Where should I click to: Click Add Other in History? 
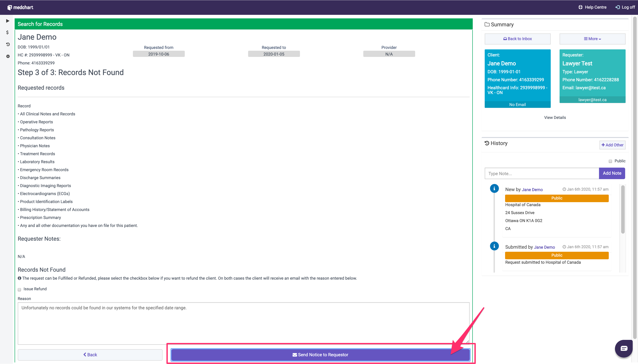pyautogui.click(x=612, y=145)
